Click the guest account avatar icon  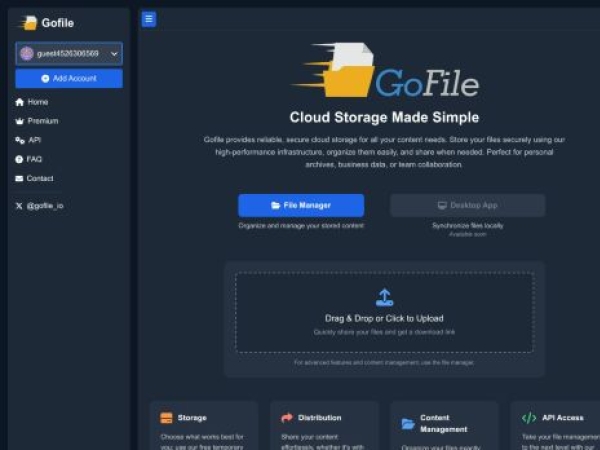[x=27, y=54]
